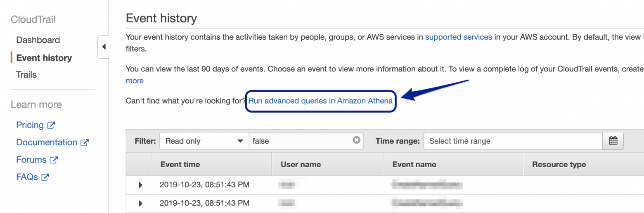Click the 'more' link in description

point(135,80)
